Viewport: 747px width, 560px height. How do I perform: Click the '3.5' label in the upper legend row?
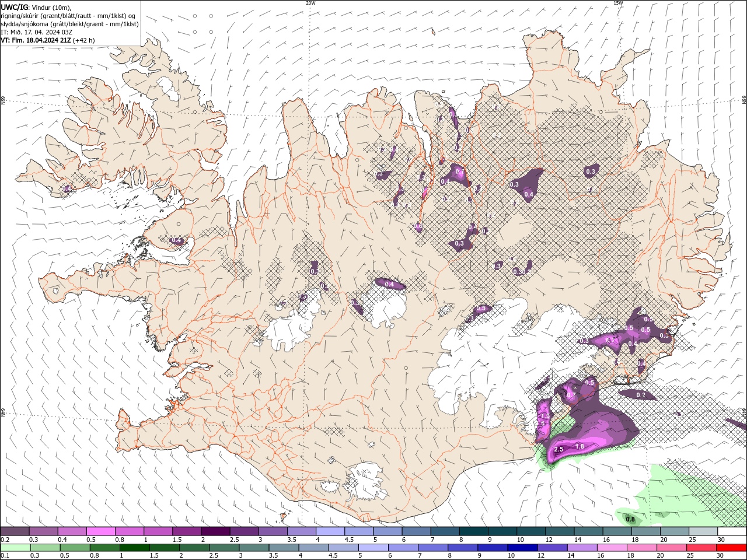[x=292, y=540]
